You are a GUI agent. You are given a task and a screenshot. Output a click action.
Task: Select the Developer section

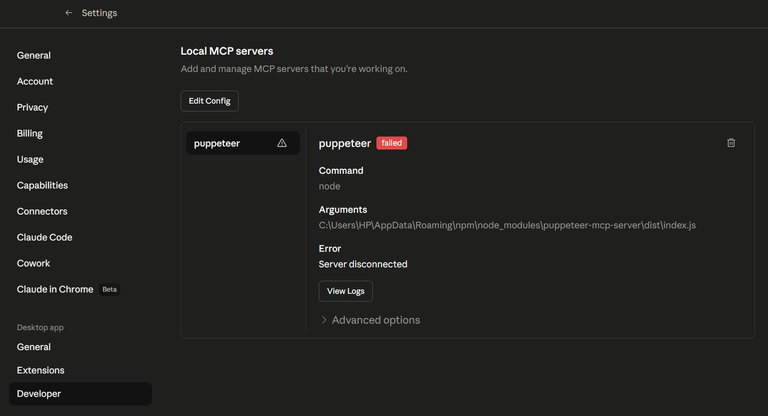[80, 394]
